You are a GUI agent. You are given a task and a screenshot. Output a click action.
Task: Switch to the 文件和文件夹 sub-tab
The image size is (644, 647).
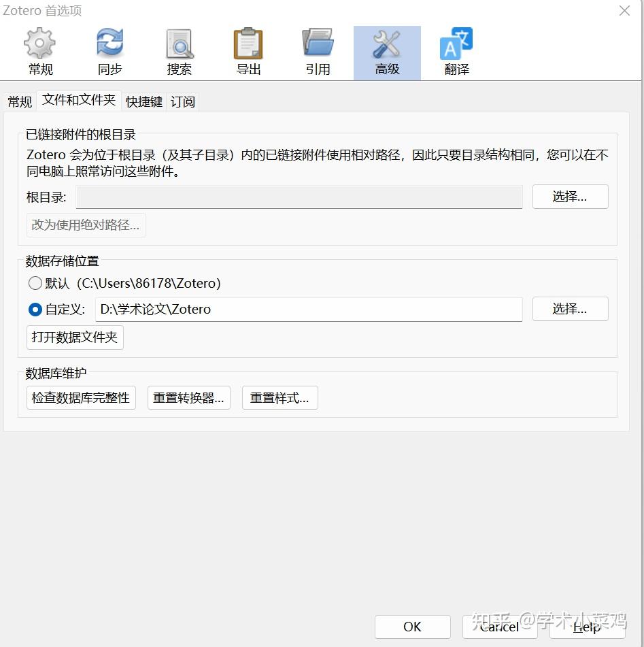[x=79, y=100]
